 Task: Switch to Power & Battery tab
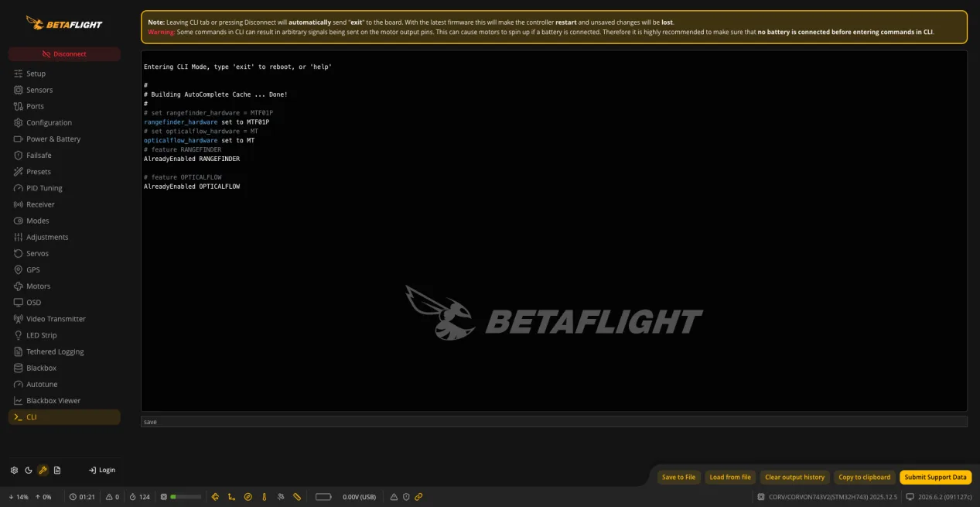pos(64,139)
